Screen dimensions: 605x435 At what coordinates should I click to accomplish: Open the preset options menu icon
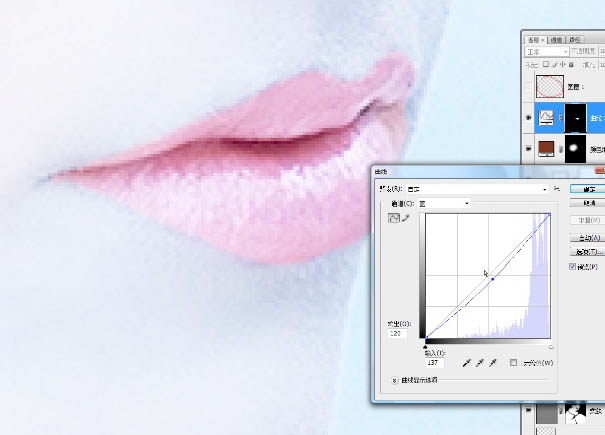[x=557, y=189]
